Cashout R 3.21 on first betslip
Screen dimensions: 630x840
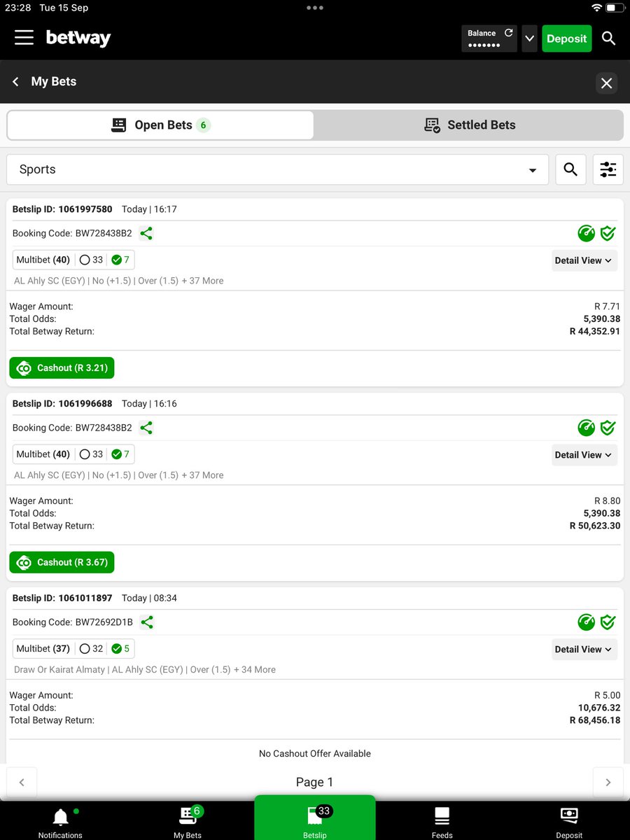tap(62, 367)
